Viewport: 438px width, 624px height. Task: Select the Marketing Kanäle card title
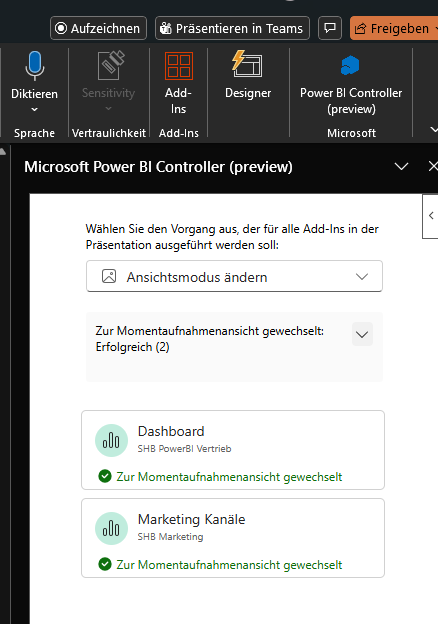(x=191, y=519)
